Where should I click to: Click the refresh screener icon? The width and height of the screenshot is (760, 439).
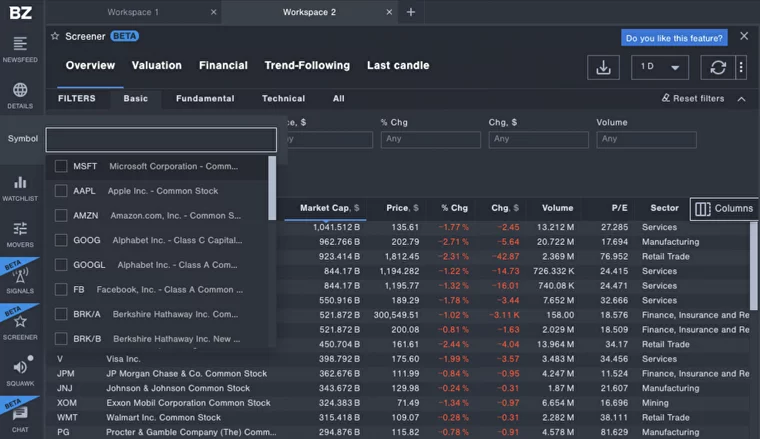pyautogui.click(x=717, y=67)
